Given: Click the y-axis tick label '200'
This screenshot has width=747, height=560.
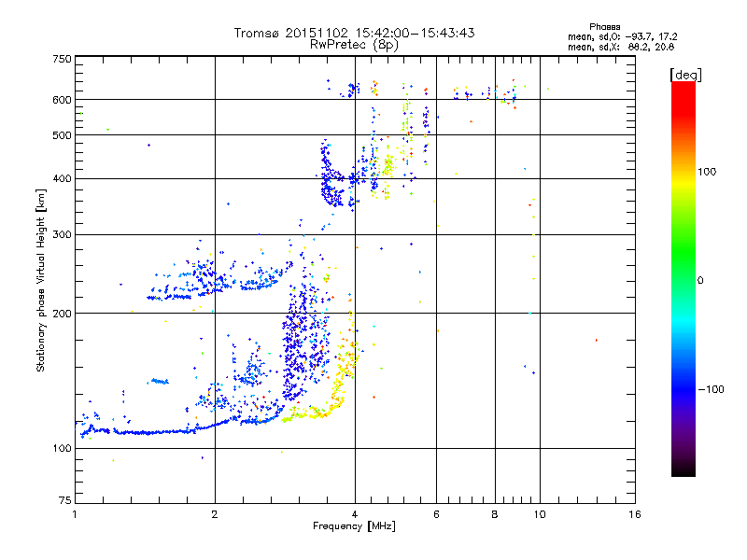Looking at the screenshot, I should point(62,314).
